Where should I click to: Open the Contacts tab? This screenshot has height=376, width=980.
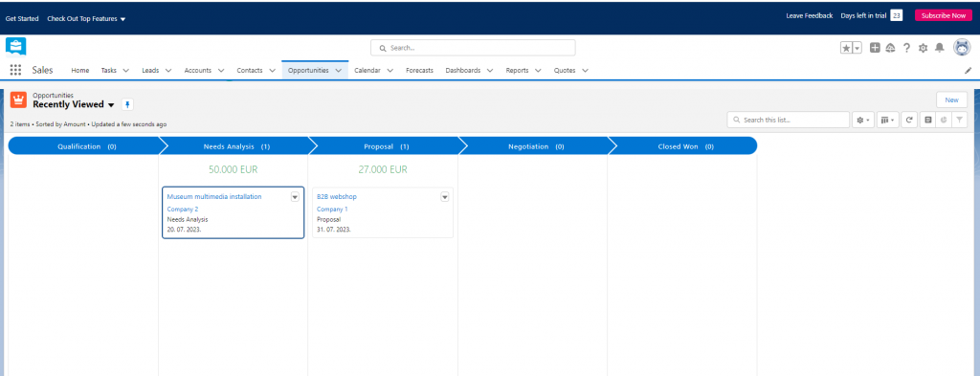pyautogui.click(x=250, y=71)
